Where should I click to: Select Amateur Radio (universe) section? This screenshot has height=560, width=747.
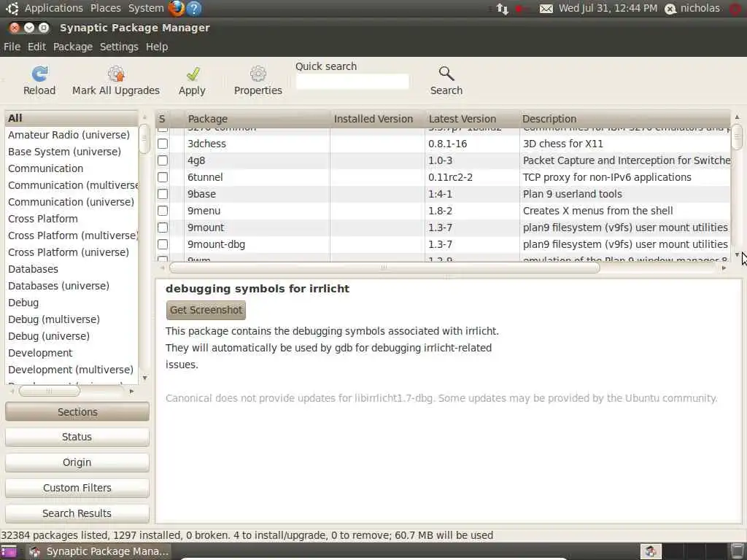[x=71, y=135]
